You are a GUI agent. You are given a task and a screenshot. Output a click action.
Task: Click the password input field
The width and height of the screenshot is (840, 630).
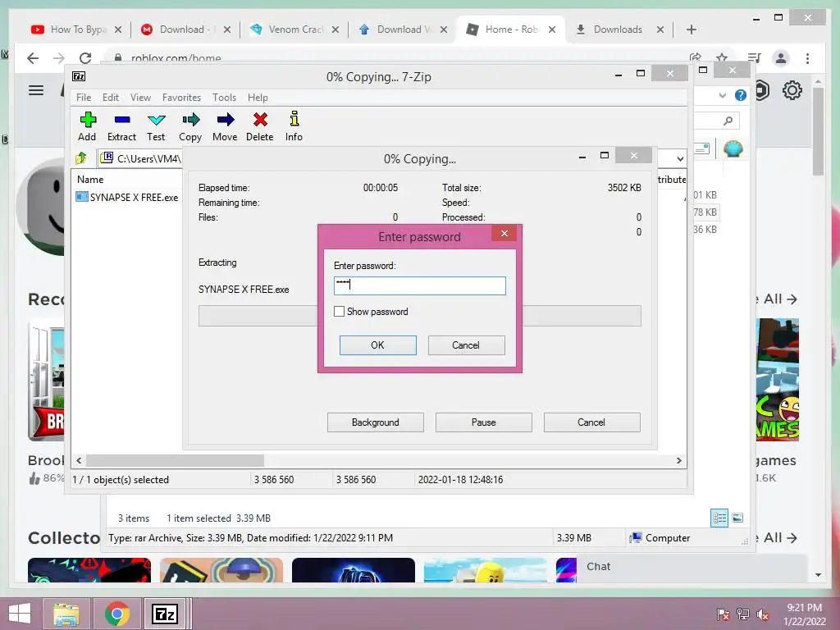[x=419, y=285]
